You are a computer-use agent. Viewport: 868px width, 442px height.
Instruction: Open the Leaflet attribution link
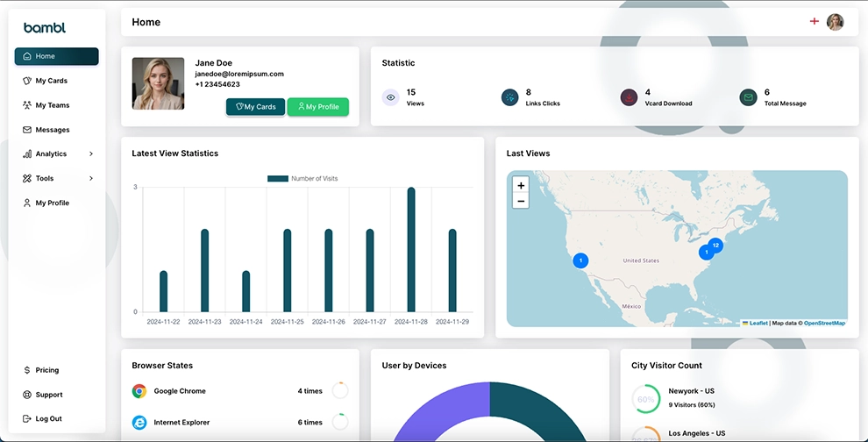(x=758, y=323)
